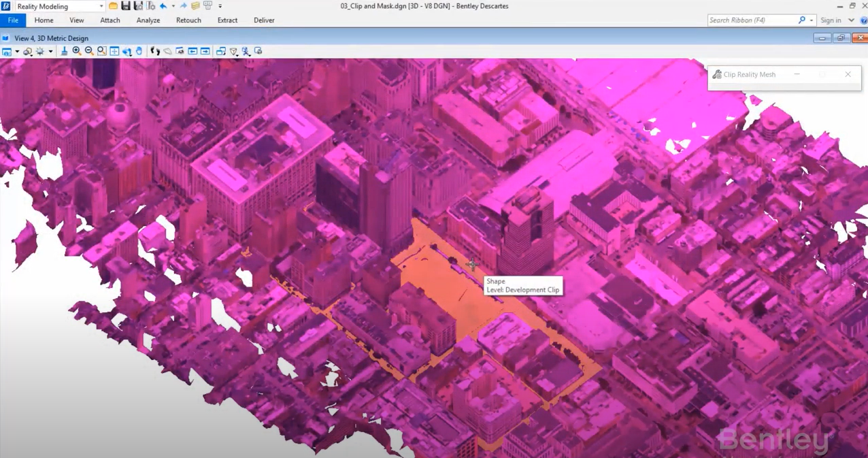Open the View Attributes icon in view toolbar
This screenshot has width=868, height=458.
tap(7, 52)
